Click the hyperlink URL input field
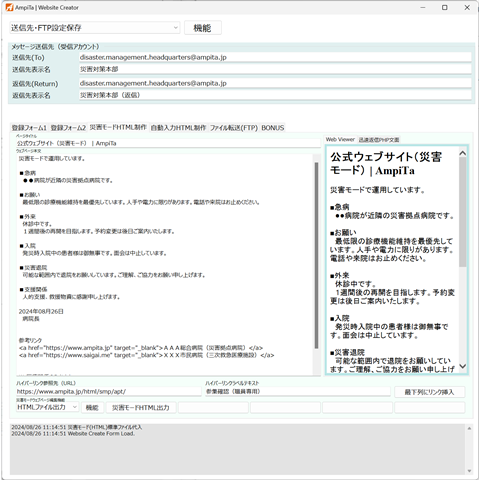The width and height of the screenshot is (480, 480). pos(109,392)
